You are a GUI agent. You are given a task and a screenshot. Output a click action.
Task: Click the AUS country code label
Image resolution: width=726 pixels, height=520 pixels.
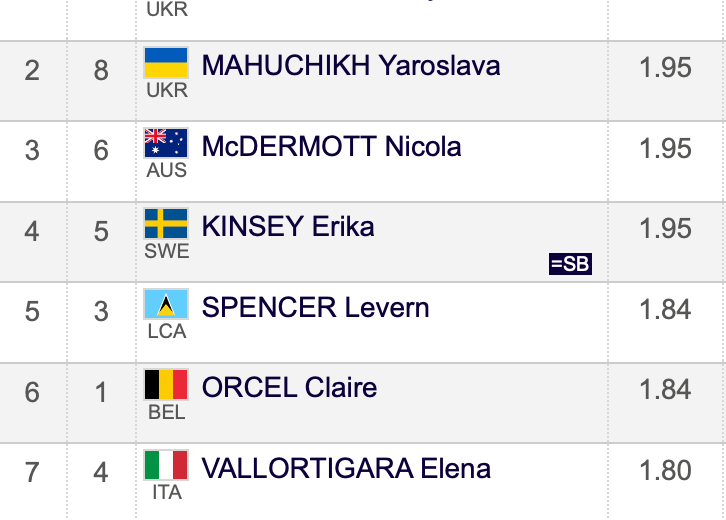(x=167, y=170)
